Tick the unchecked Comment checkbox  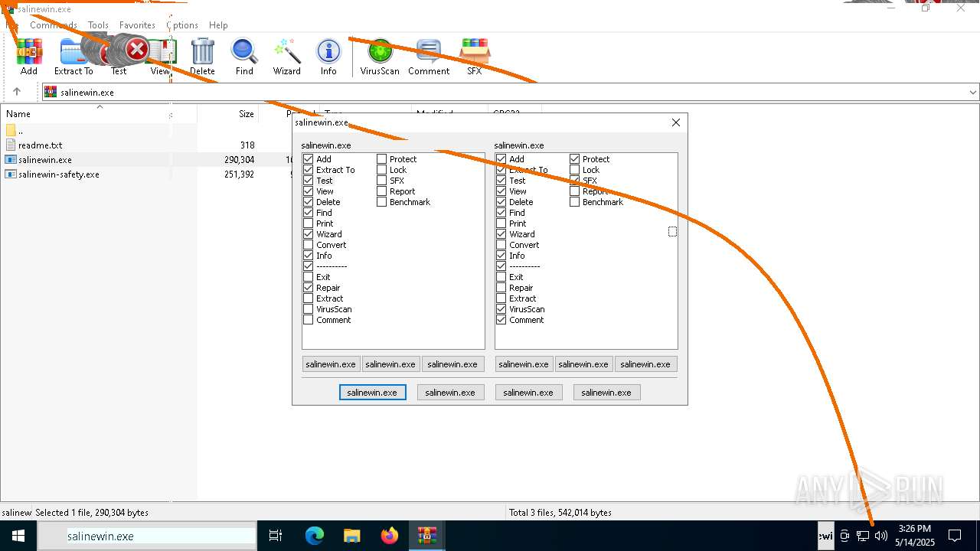tap(309, 320)
